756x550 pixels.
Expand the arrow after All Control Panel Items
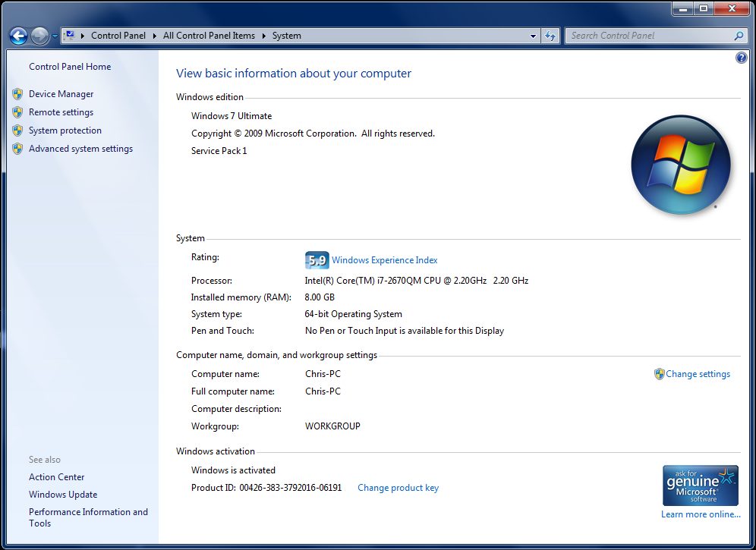(263, 36)
